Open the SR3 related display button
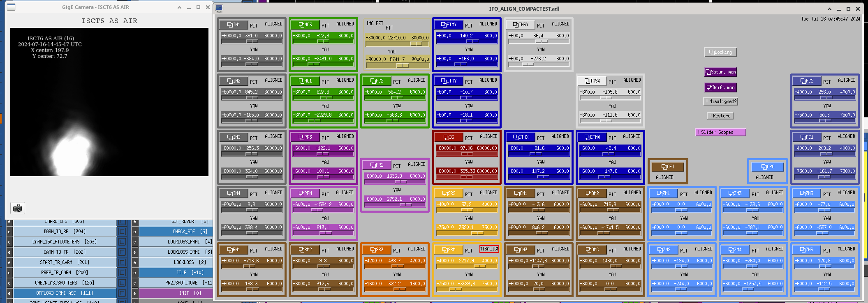The image size is (868, 303). [x=377, y=250]
